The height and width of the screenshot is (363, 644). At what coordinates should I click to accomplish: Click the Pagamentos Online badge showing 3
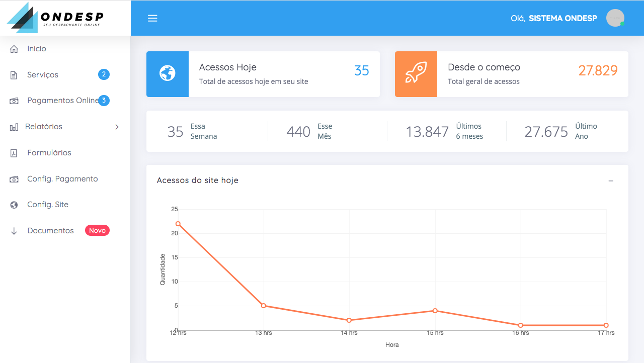click(104, 101)
